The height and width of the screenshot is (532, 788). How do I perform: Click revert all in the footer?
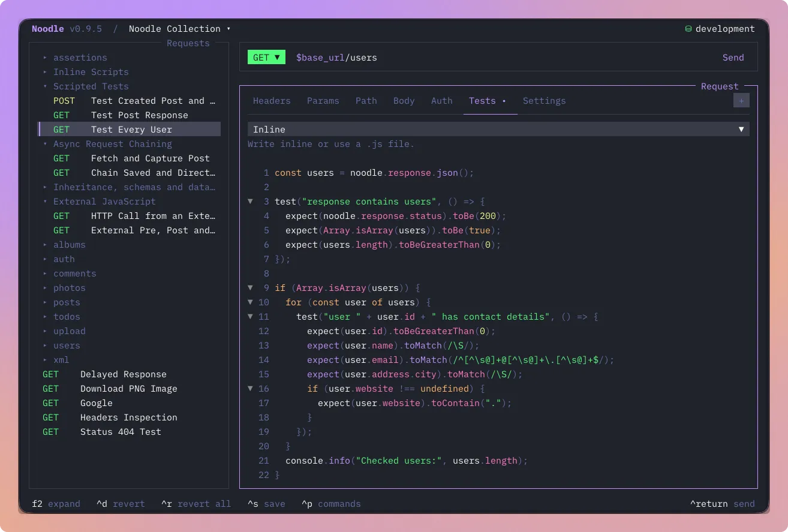pos(196,504)
